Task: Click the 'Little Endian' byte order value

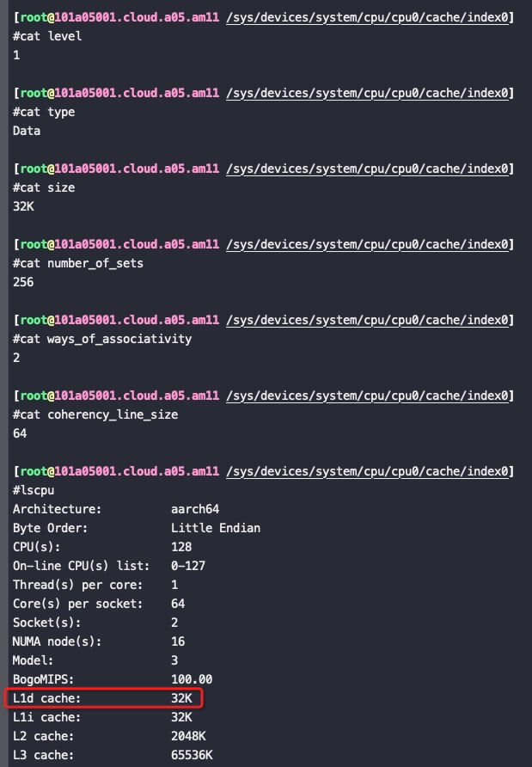Action: pos(216,528)
